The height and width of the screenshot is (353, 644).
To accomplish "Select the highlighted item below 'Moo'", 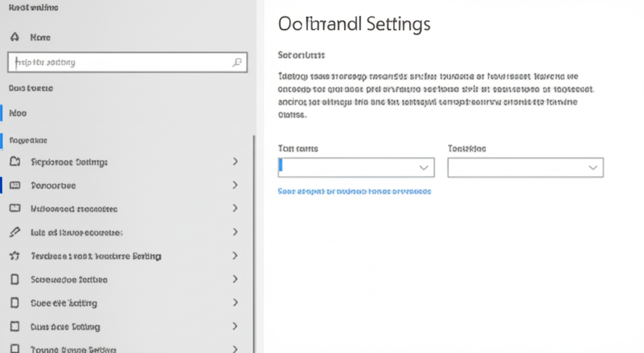I will [28, 140].
